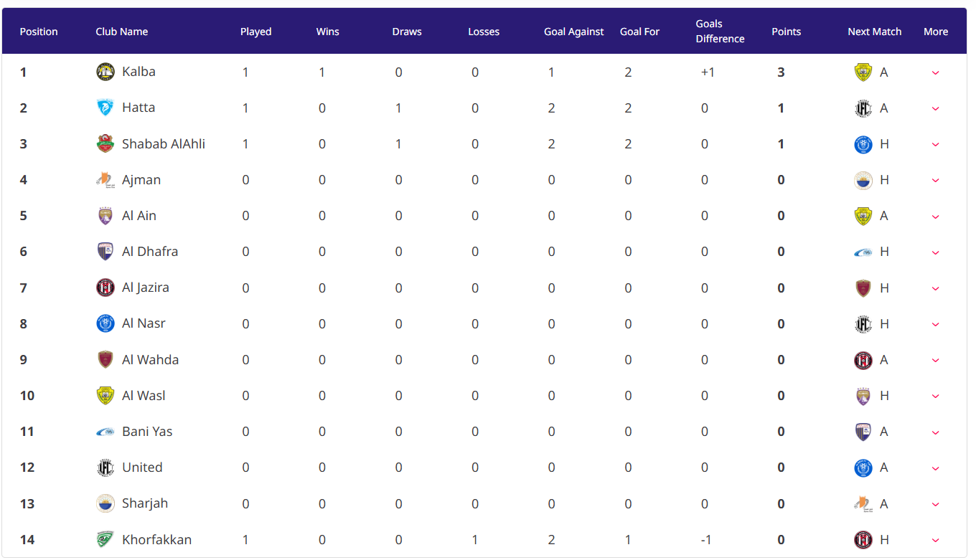Click next-match opponent logo in Kalba row
Screen dimensions: 976x560
point(863,72)
